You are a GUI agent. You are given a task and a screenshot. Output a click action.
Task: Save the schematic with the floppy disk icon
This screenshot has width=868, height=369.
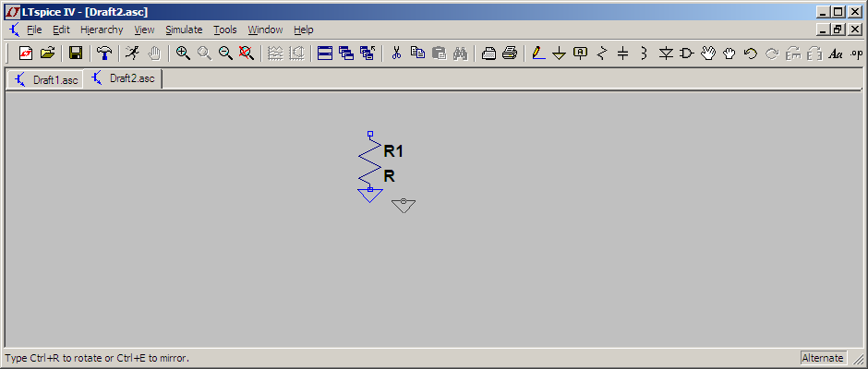coord(76,54)
